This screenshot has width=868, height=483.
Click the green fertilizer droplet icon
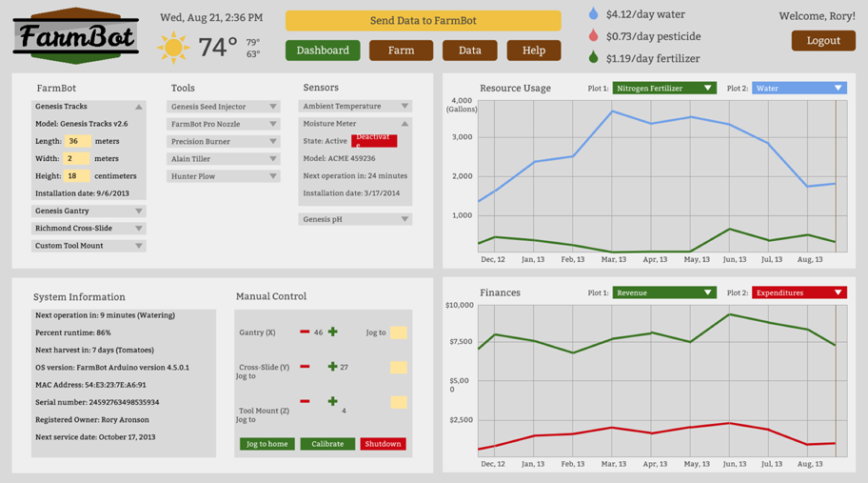click(x=594, y=58)
